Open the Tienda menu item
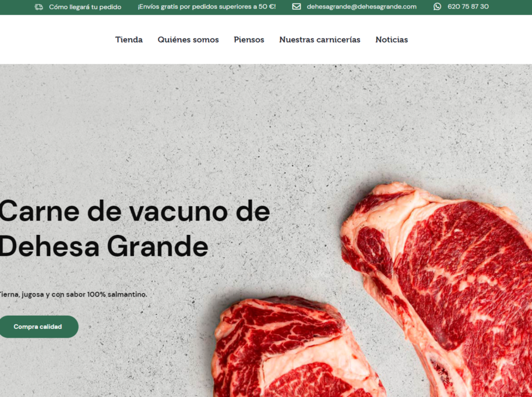 click(129, 39)
